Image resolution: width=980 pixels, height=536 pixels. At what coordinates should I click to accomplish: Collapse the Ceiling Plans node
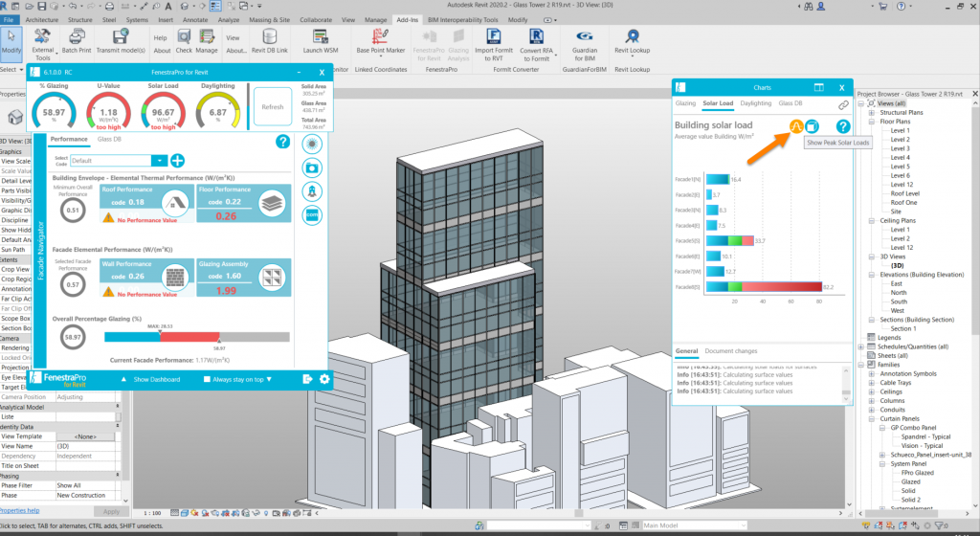pos(871,220)
